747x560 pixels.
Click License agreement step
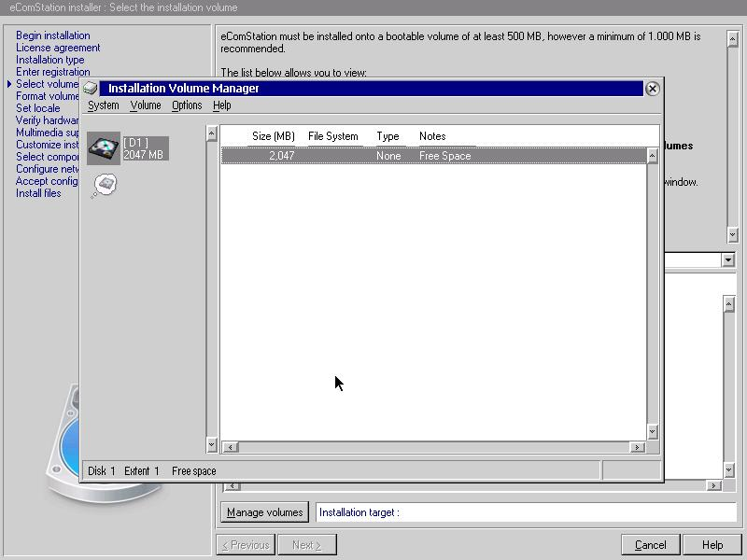[58, 48]
